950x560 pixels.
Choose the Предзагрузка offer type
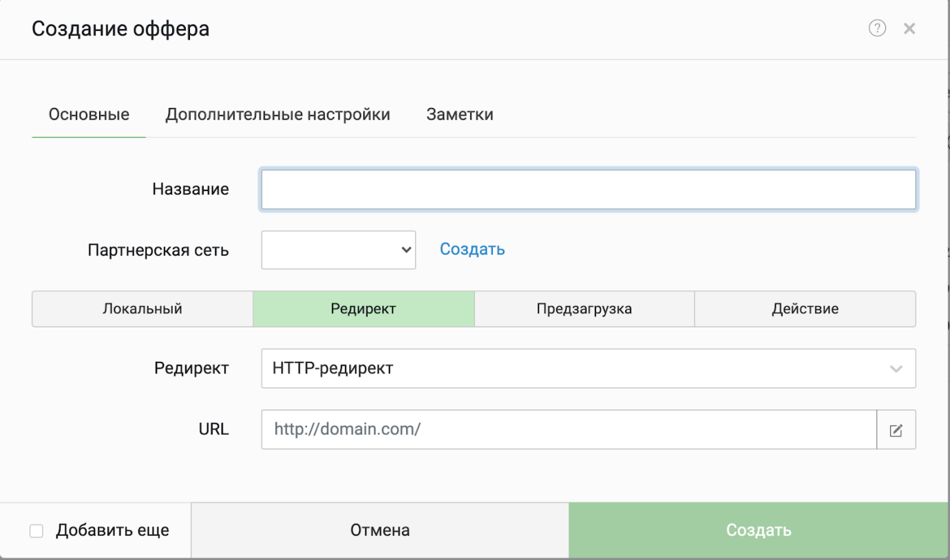pos(584,308)
